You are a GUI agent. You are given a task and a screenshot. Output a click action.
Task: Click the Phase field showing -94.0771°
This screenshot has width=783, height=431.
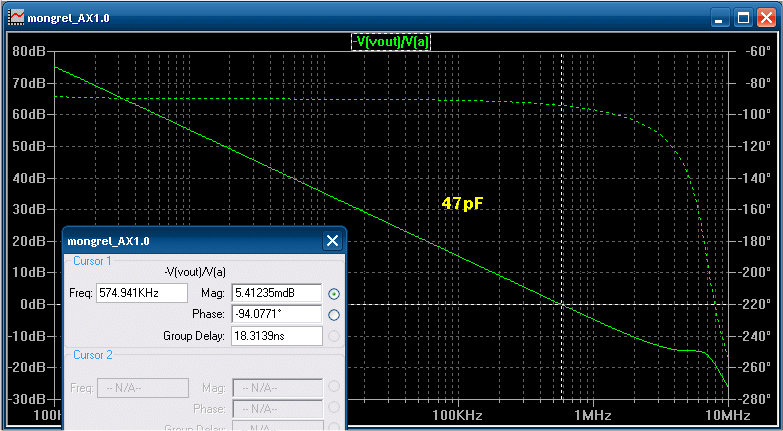tap(277, 314)
